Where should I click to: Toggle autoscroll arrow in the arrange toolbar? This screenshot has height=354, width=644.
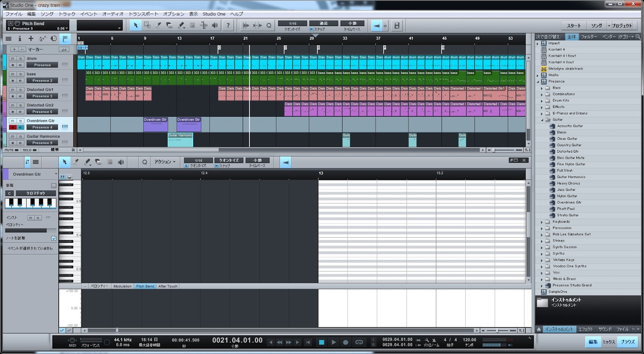(x=376, y=25)
